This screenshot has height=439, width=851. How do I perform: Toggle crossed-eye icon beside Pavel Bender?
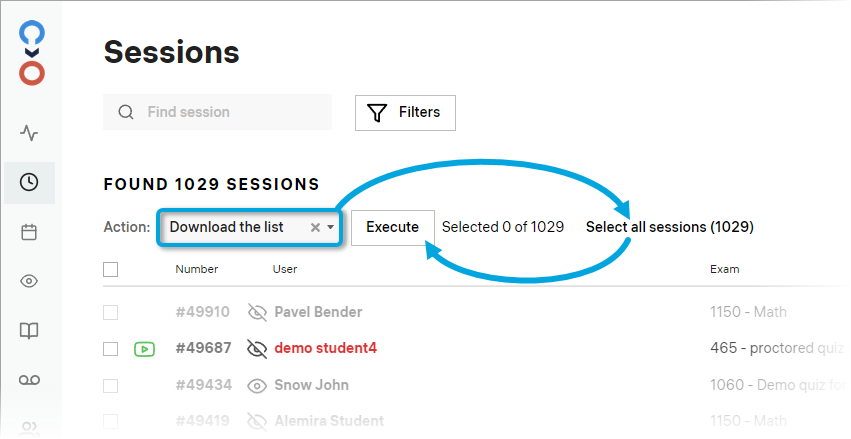(x=258, y=312)
